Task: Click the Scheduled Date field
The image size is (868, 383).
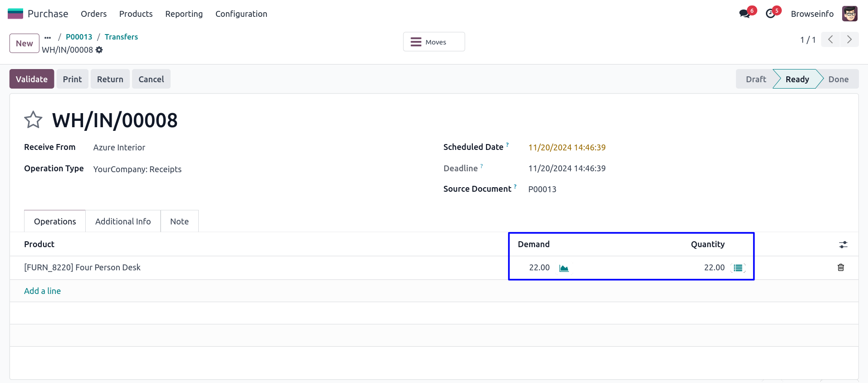Action: coord(567,148)
